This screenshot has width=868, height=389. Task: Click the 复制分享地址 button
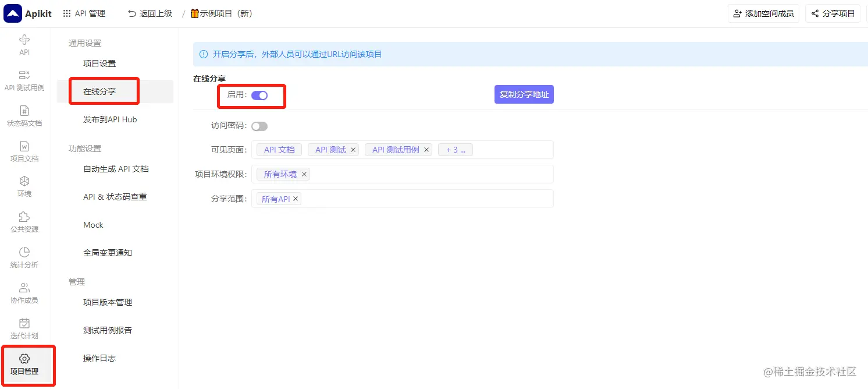click(524, 94)
